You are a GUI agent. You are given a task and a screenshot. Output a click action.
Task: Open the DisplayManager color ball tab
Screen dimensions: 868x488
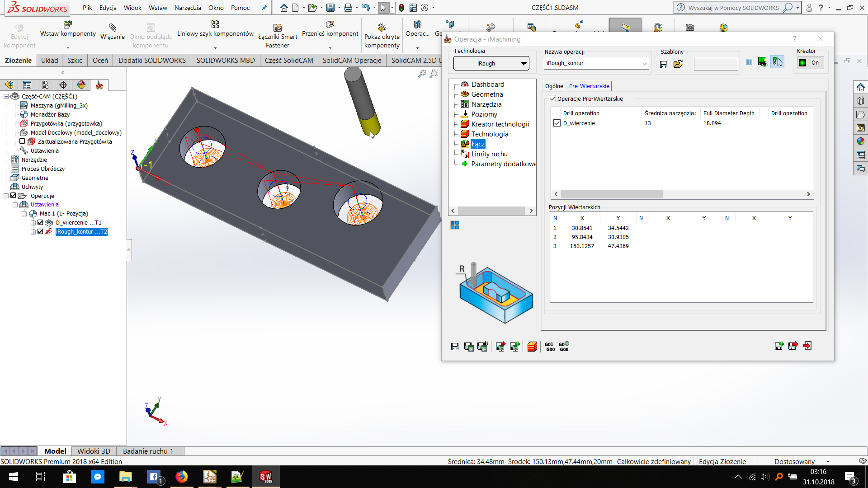(81, 85)
